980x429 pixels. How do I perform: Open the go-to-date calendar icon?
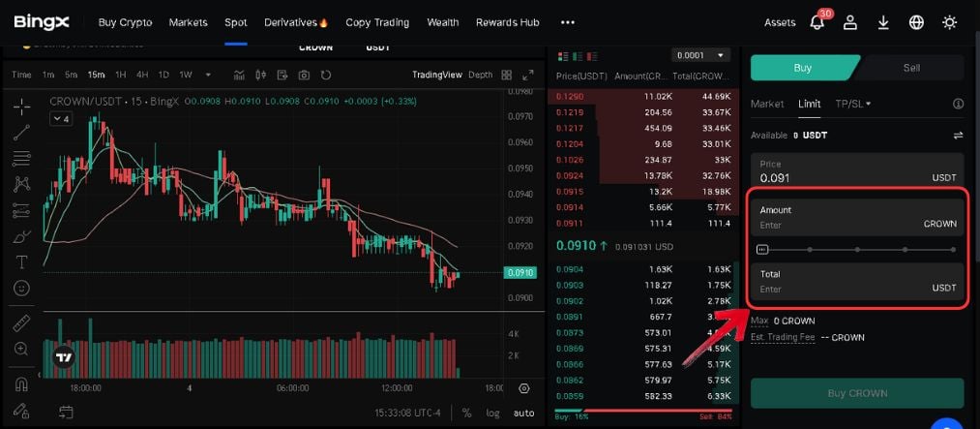(66, 413)
